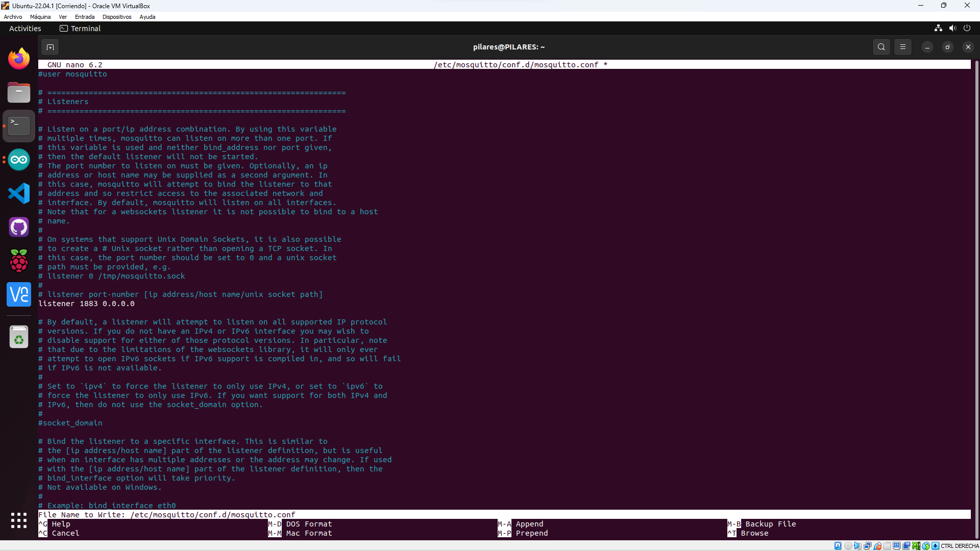Screen dimensions: 980x551
Task: Open GitHub Desktop from the dock
Action: coord(19,227)
